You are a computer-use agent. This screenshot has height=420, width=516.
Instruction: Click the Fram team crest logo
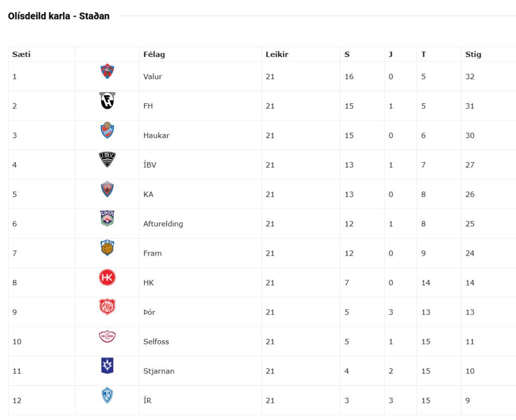tap(107, 248)
